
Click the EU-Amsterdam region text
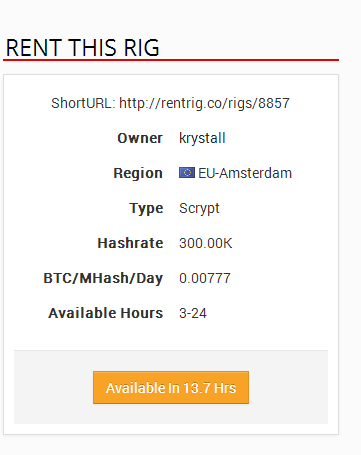coord(245,173)
